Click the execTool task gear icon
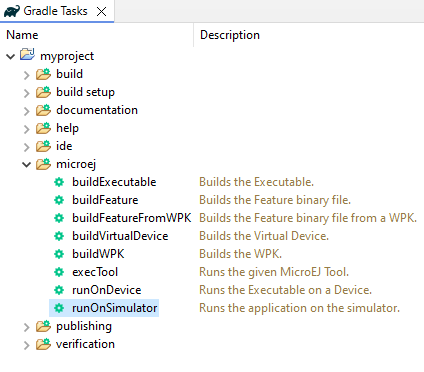The height and width of the screenshot is (372, 424). click(x=59, y=272)
